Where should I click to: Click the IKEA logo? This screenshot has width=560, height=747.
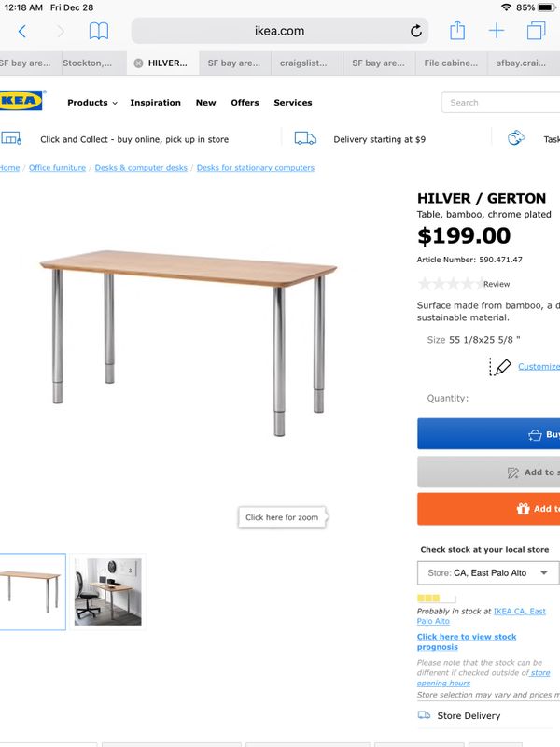21,101
